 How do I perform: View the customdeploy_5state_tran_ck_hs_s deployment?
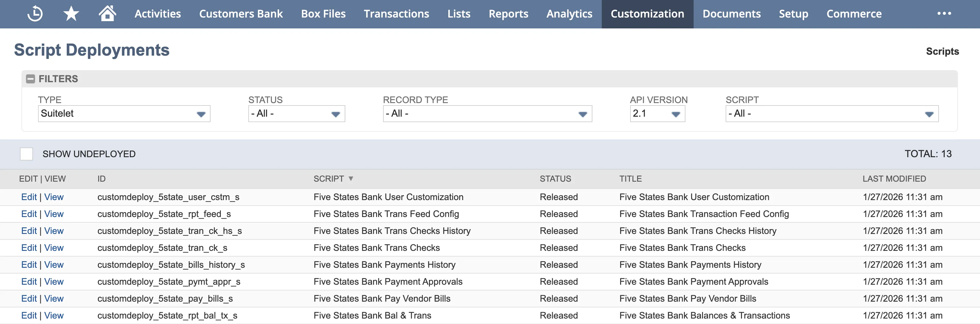[54, 231]
